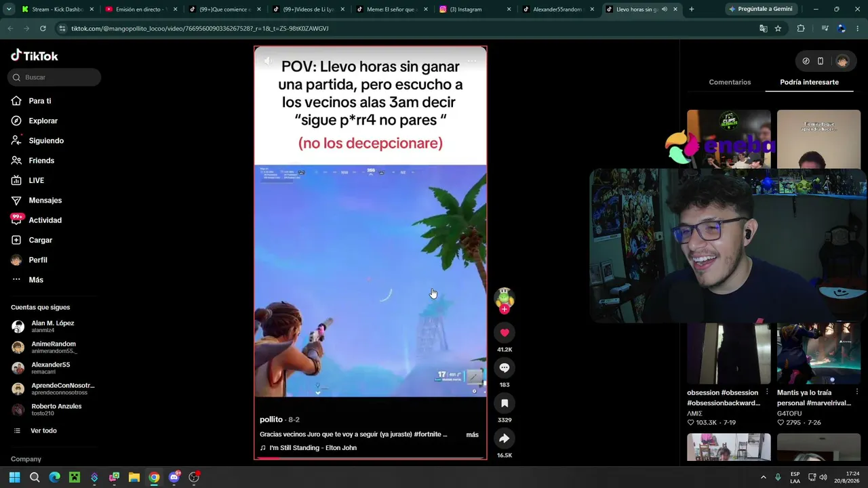Open Discord from the taskbar
Screen dimensions: 868x488
(174, 477)
